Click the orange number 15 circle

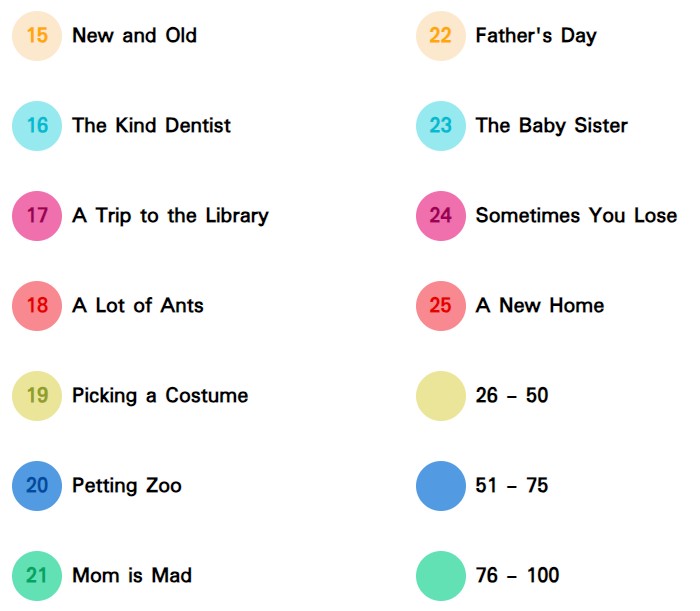click(37, 36)
